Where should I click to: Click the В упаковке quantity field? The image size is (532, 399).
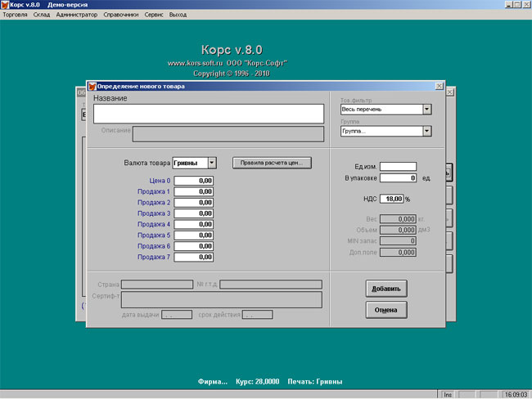pos(398,178)
